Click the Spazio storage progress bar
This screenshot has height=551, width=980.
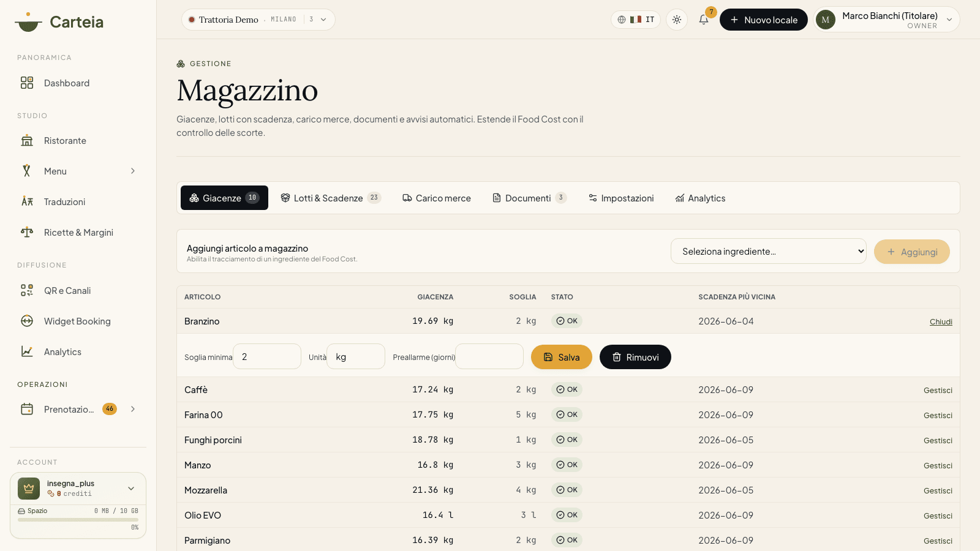(x=78, y=520)
